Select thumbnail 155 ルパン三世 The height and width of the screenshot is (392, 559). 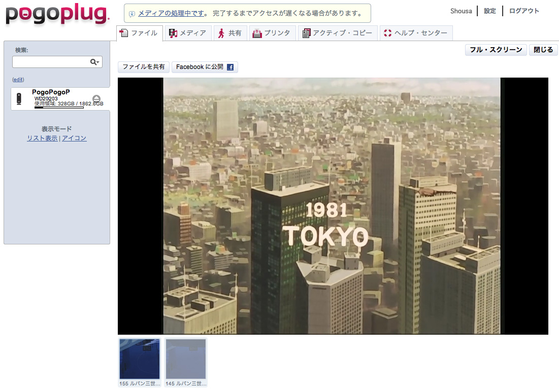140,362
